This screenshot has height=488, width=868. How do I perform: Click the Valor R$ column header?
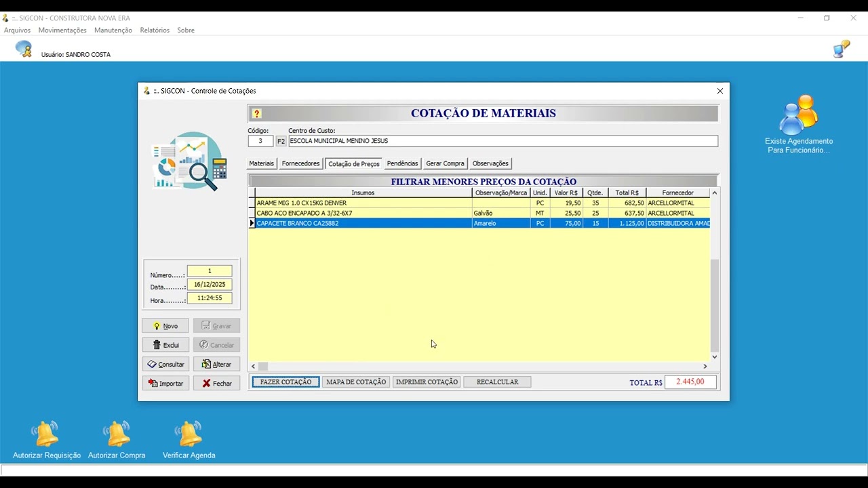(x=566, y=193)
